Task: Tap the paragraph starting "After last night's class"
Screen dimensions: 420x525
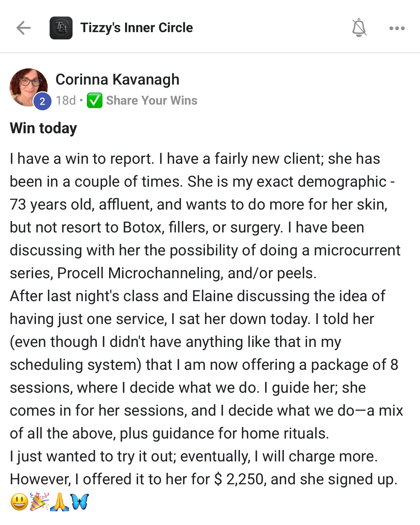Action: pos(197,296)
